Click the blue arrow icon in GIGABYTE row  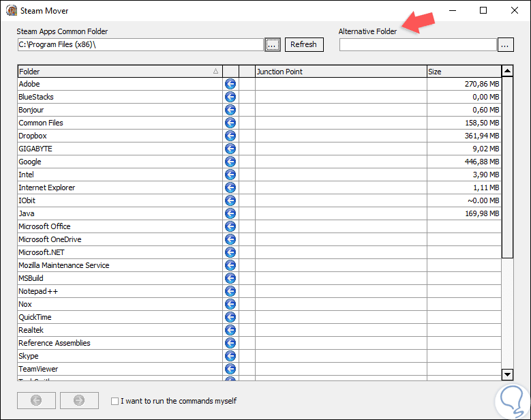tap(230, 149)
